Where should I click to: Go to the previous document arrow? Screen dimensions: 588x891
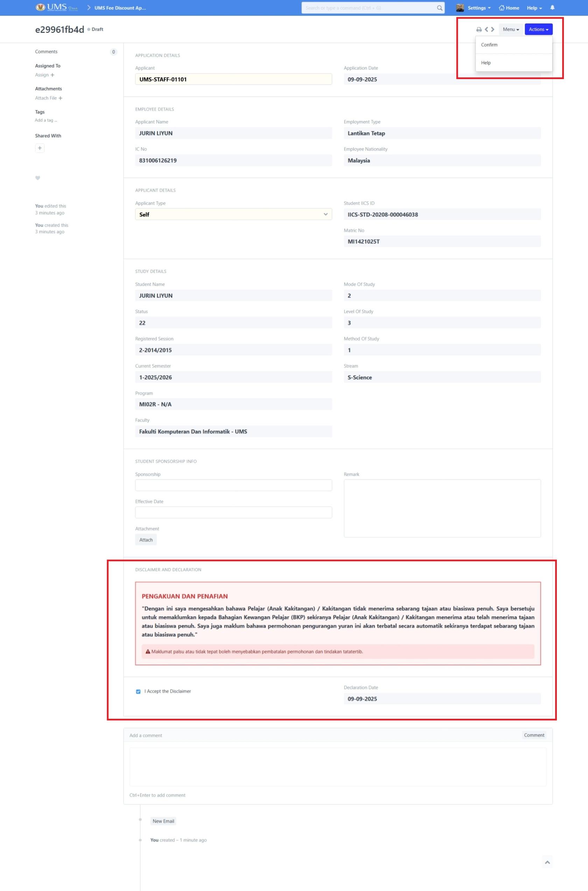(x=486, y=29)
